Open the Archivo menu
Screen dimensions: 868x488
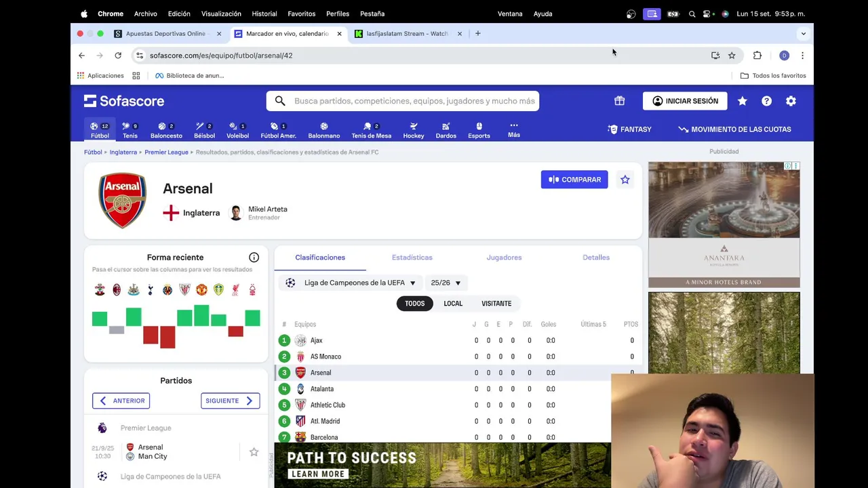[x=145, y=14]
